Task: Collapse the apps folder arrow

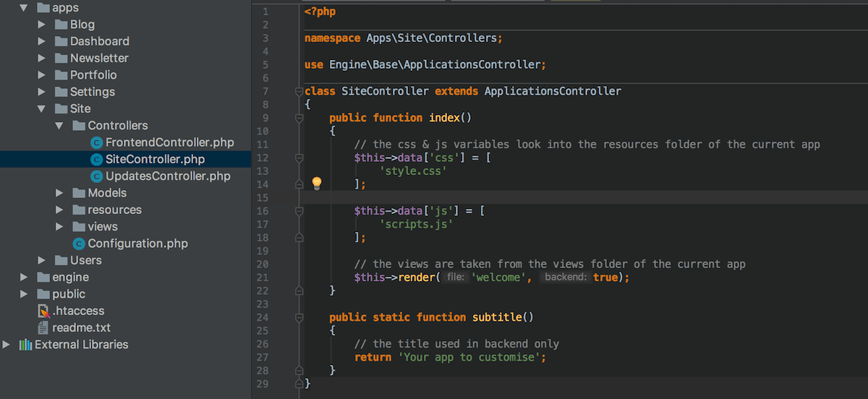Action: (x=24, y=8)
